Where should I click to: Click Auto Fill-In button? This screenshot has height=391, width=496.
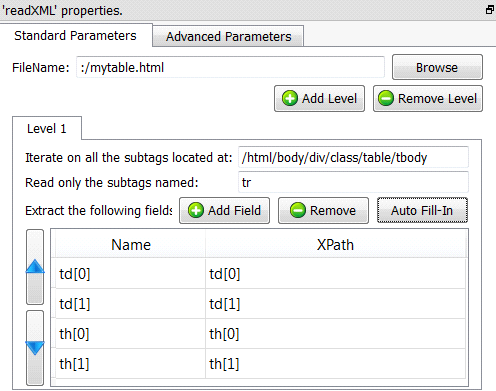pyautogui.click(x=422, y=210)
